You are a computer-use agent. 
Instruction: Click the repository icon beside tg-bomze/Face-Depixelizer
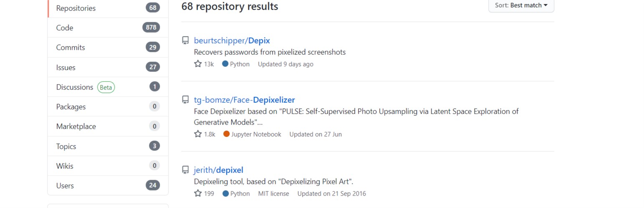[x=185, y=100]
